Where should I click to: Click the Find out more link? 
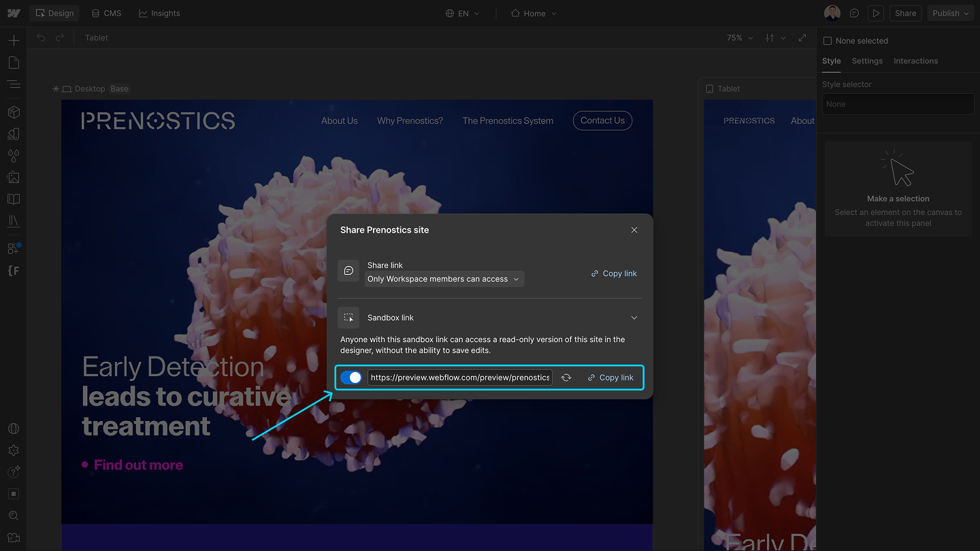(x=138, y=465)
